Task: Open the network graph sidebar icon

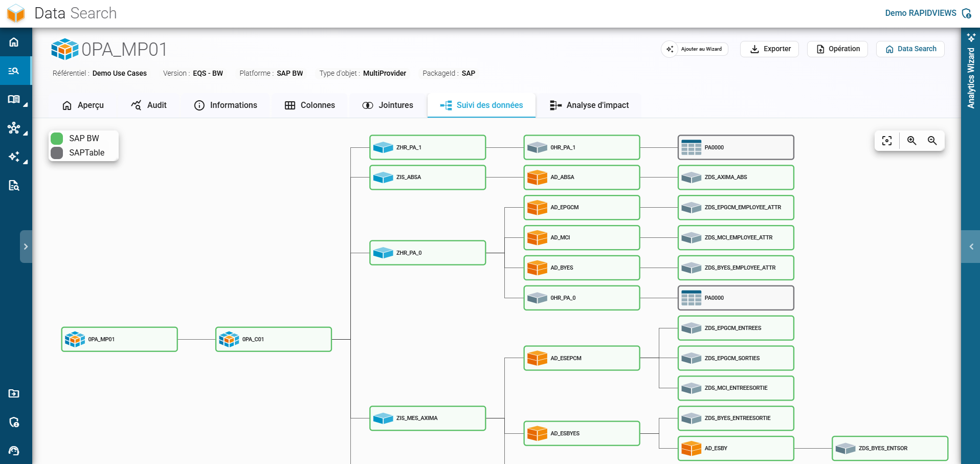Action: (x=14, y=128)
